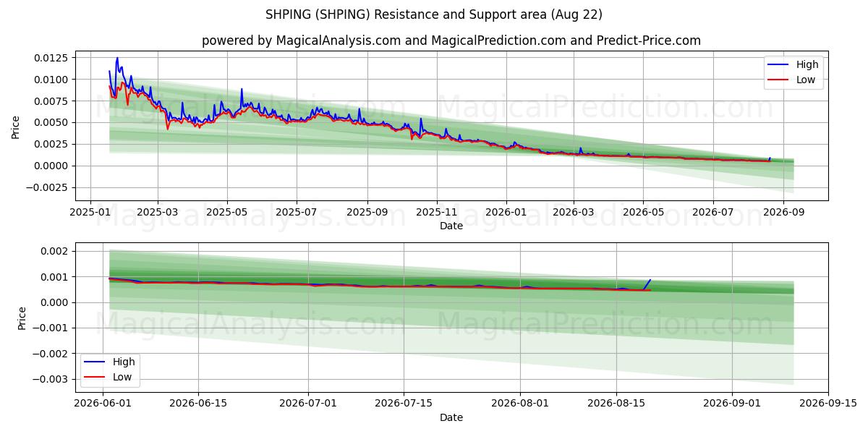Click the bottom chart x-axis label '2026-09-15'
Viewport: 868px width, 434px height.
(828, 404)
